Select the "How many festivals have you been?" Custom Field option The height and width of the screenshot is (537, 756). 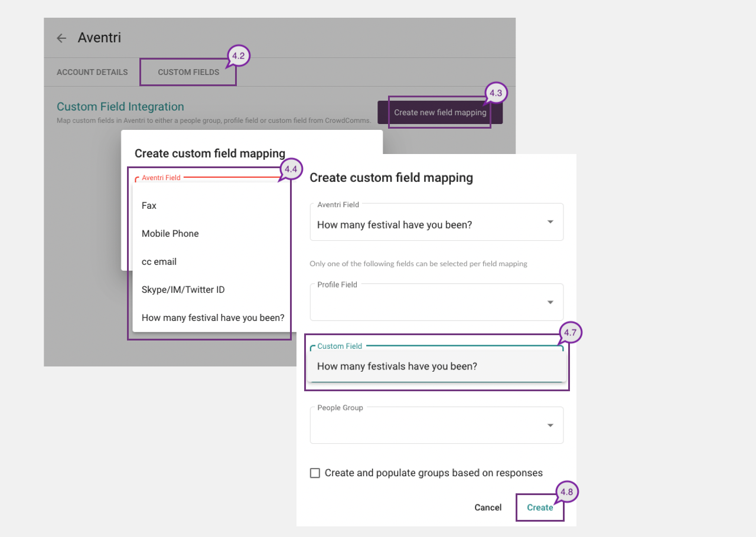[x=397, y=366]
